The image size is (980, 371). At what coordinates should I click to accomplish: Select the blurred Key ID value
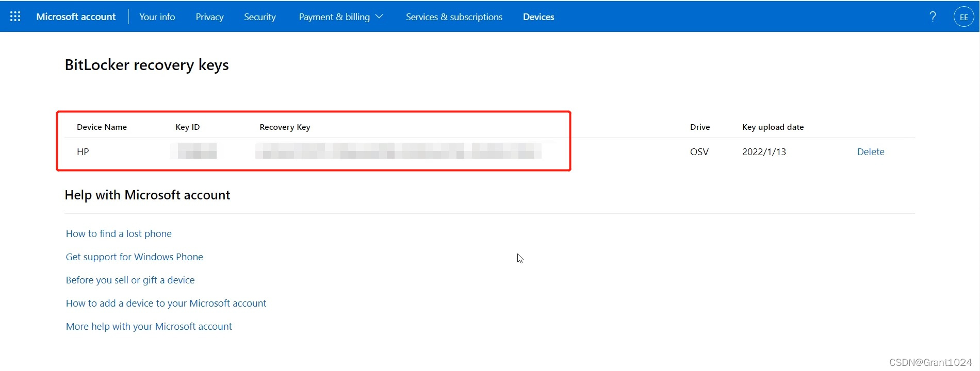click(x=194, y=151)
